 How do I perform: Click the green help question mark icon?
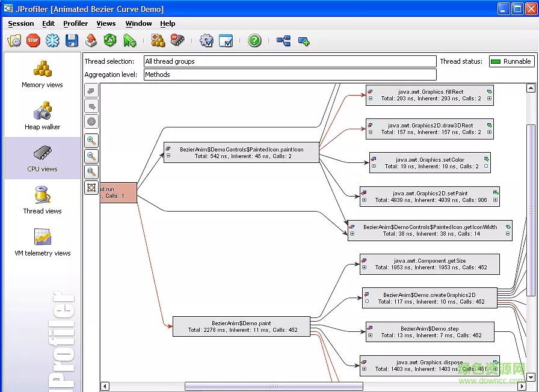coord(254,41)
